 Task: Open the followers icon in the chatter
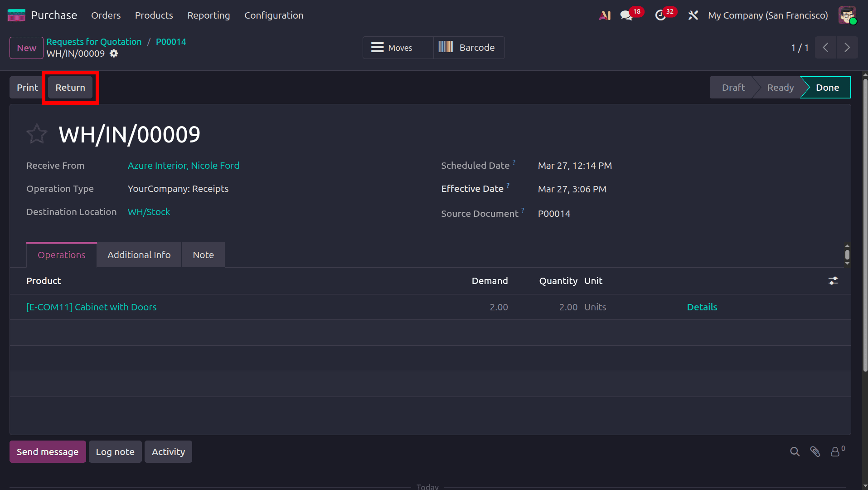point(835,451)
